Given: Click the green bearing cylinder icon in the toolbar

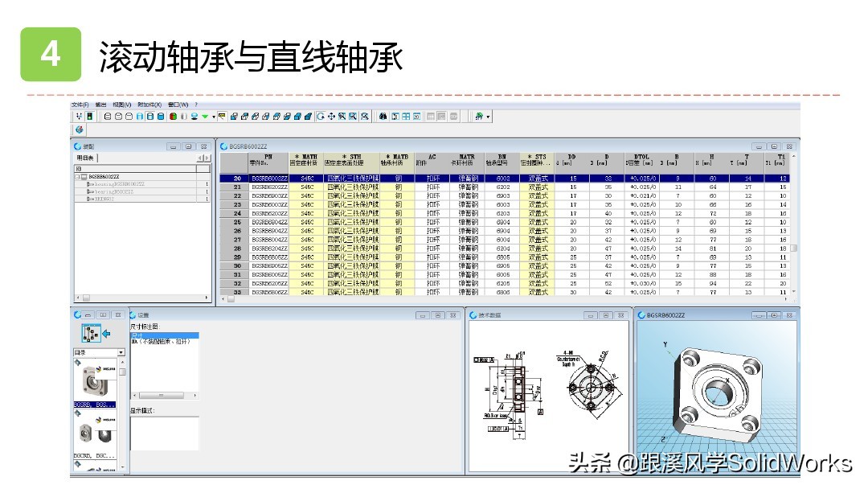Looking at the screenshot, I should 174,115.
